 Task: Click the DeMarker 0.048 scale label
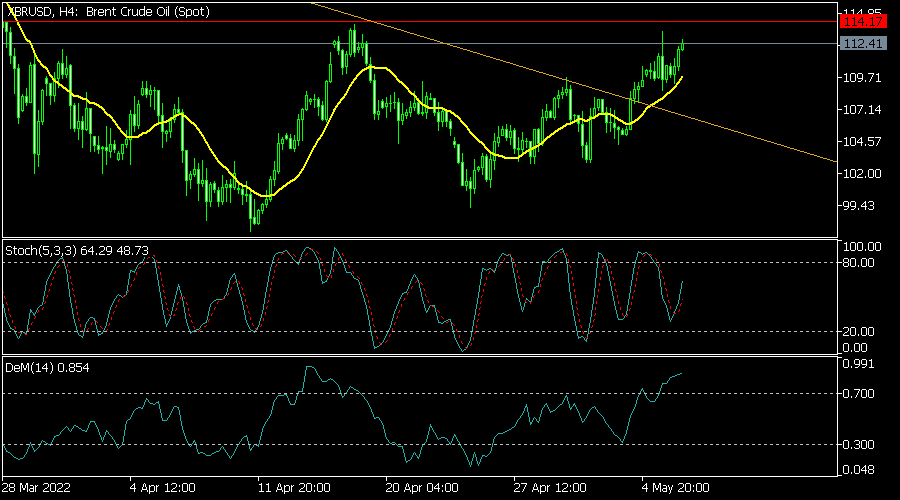(x=858, y=470)
